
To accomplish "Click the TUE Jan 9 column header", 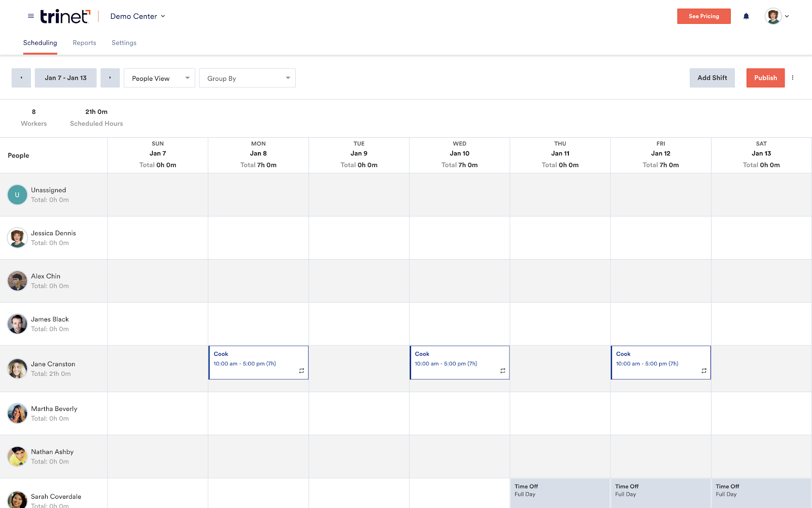I will pyautogui.click(x=359, y=155).
